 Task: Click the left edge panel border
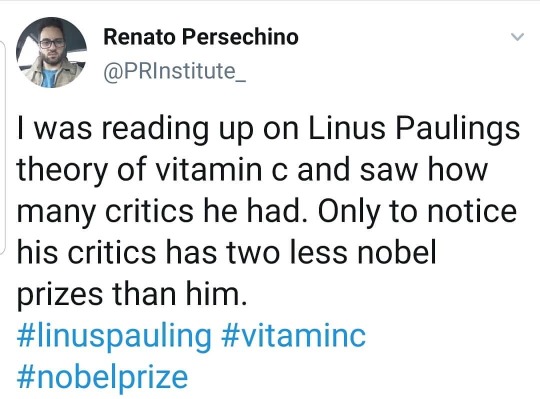coord(3,148)
